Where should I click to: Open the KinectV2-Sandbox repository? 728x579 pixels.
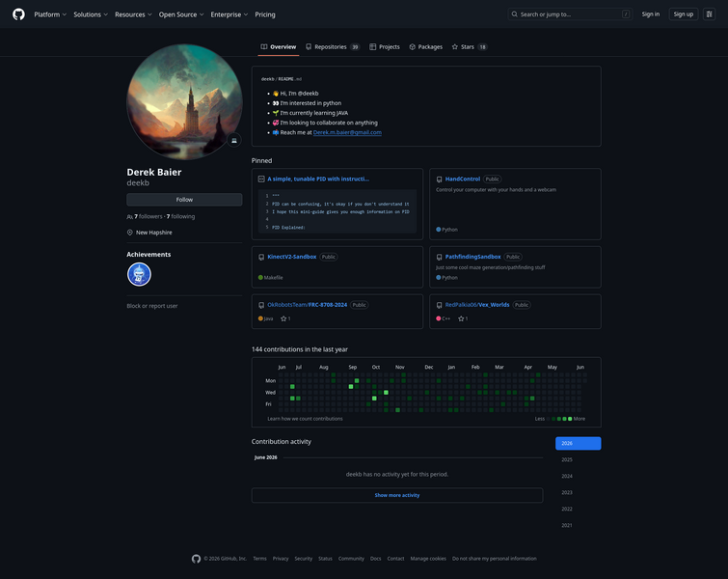291,257
